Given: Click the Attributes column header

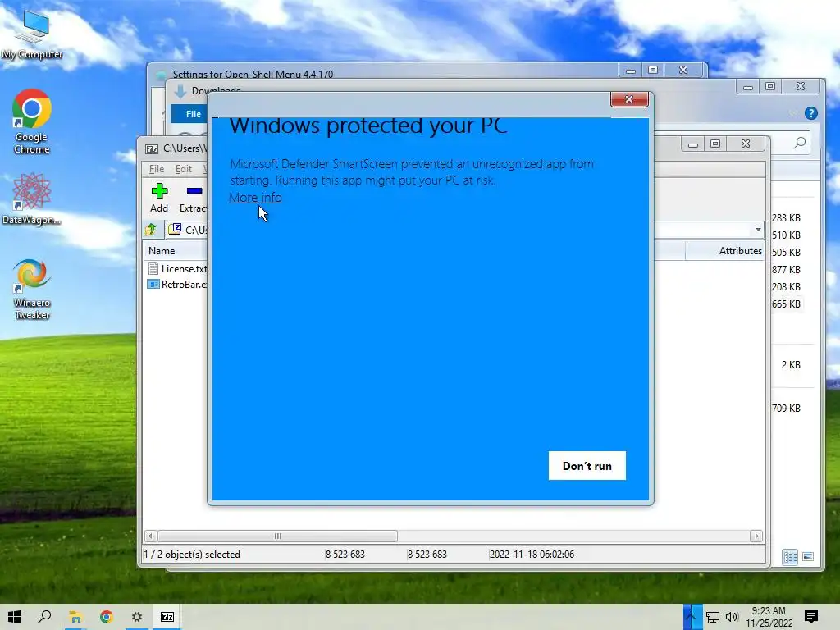Looking at the screenshot, I should 741,251.
